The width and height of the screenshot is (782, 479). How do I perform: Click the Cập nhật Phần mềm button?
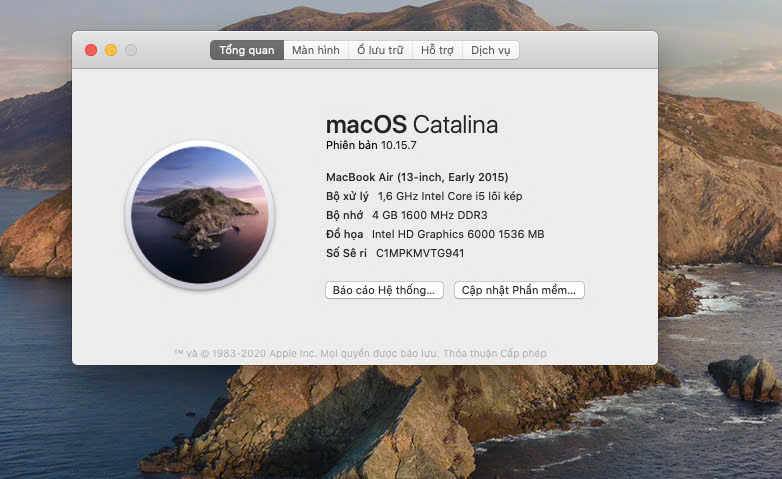(x=518, y=290)
